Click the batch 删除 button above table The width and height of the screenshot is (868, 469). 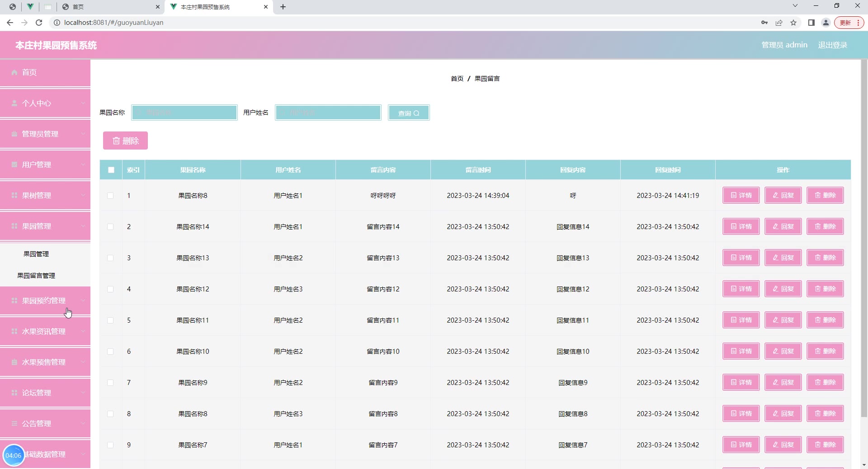[125, 141]
